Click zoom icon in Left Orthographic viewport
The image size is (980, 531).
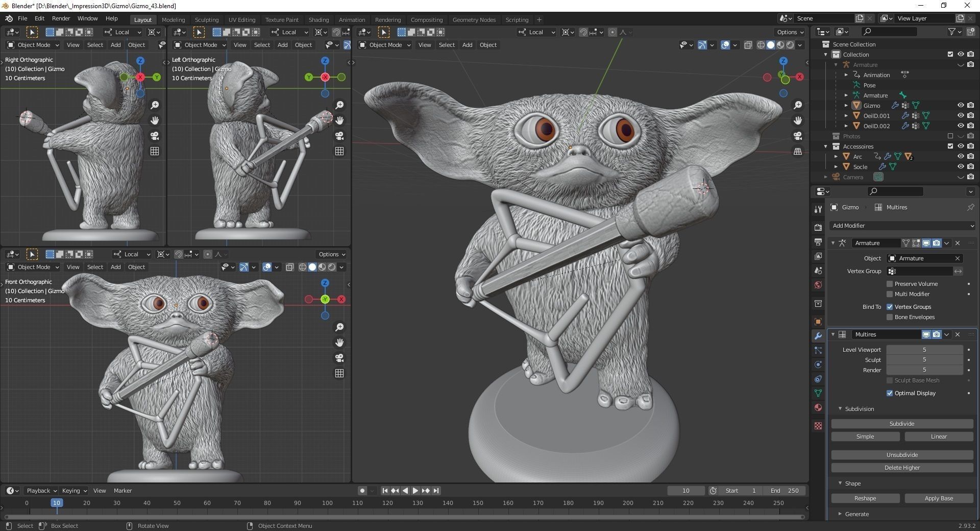(339, 105)
